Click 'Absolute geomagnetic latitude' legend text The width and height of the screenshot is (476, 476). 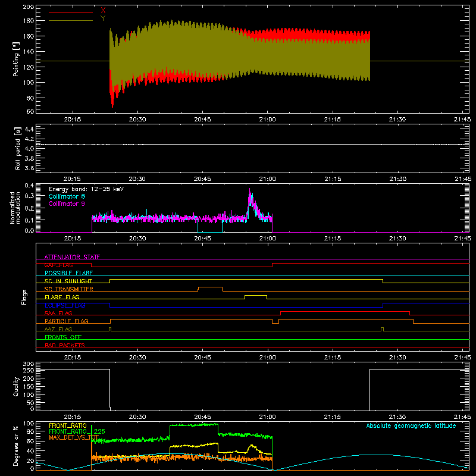[x=411, y=425]
